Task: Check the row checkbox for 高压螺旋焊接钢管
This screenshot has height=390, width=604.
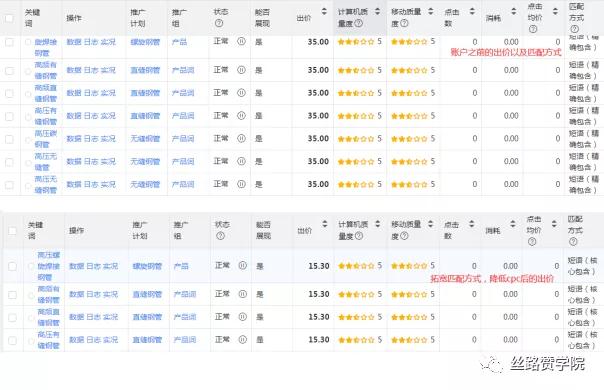Action: coord(12,266)
